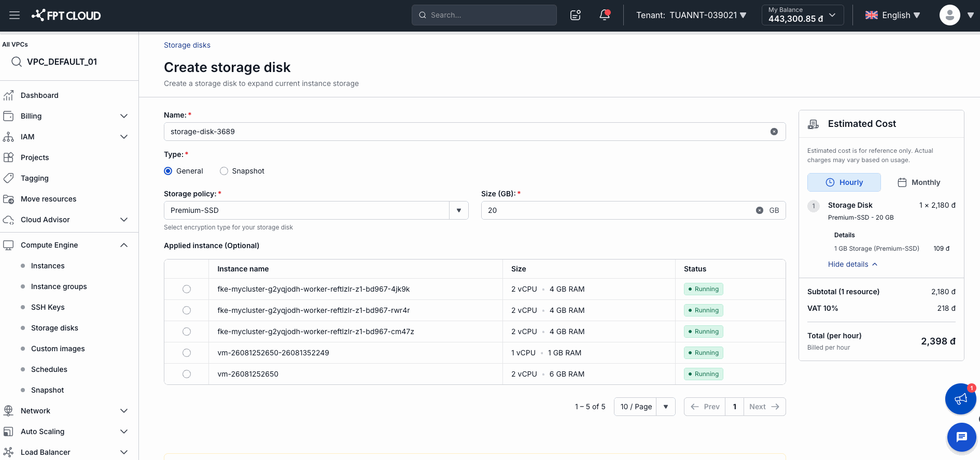Open the notifications bell
The height and width of the screenshot is (460, 980).
tap(605, 15)
